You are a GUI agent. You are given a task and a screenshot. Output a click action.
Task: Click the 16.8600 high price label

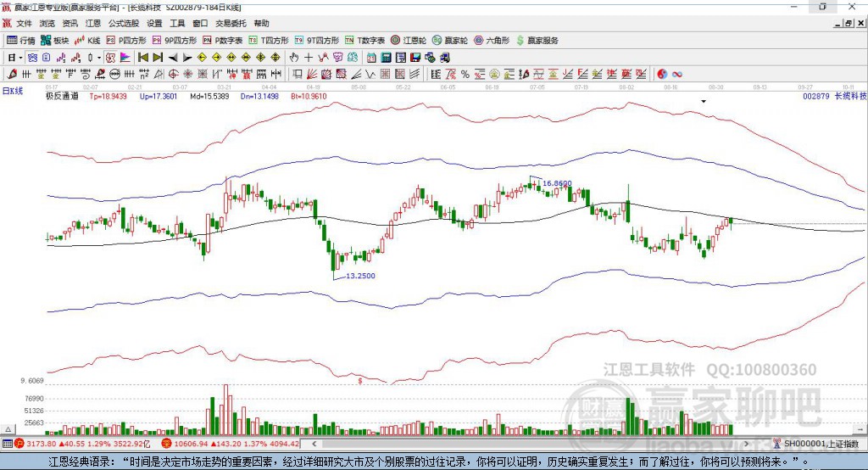(557, 183)
